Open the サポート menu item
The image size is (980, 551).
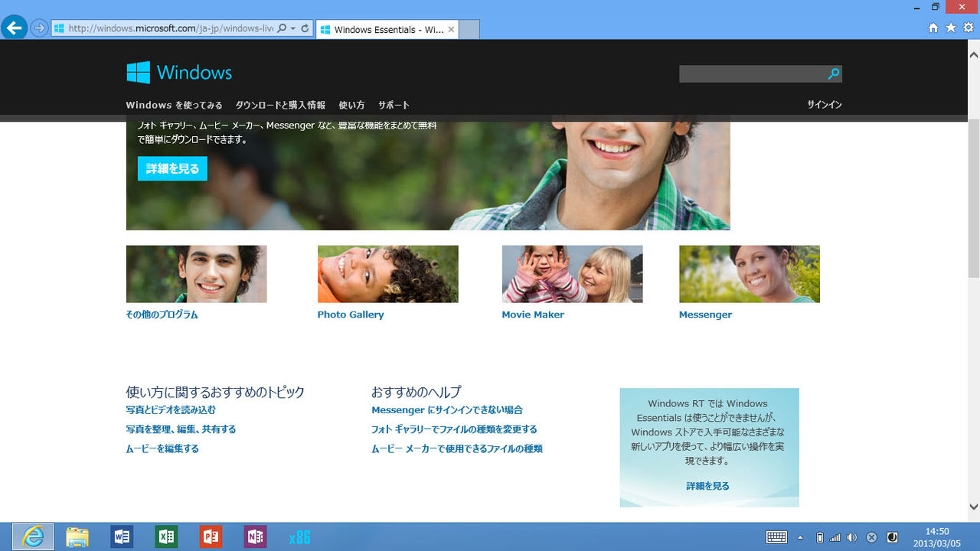coord(394,105)
